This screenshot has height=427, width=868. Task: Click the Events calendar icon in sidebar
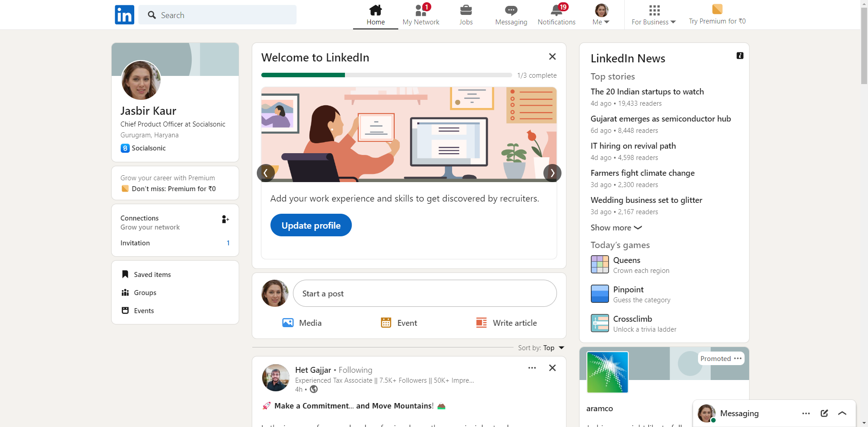[x=125, y=310]
